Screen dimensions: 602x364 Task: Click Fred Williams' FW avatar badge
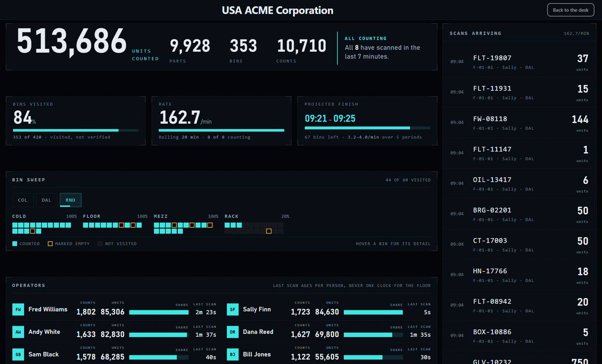pos(18,309)
